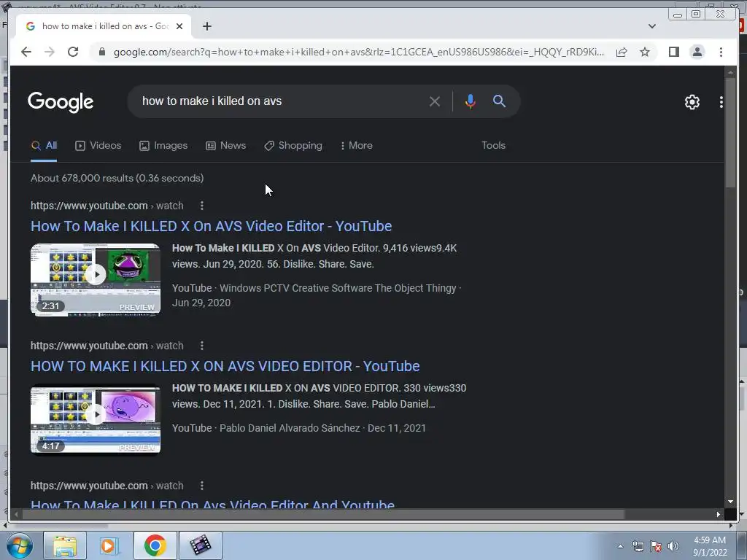Show hidden system tray icons
Image resolution: width=747 pixels, height=560 pixels.
tap(620, 546)
